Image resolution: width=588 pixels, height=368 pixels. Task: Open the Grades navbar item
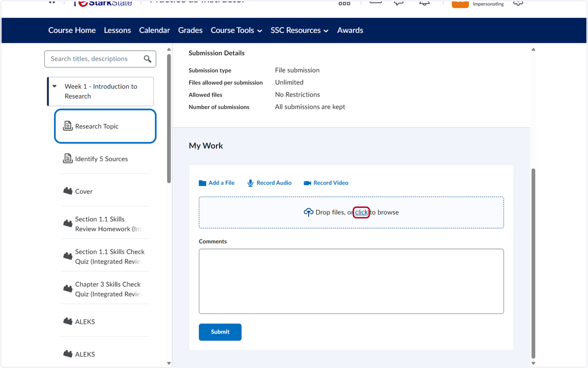190,30
